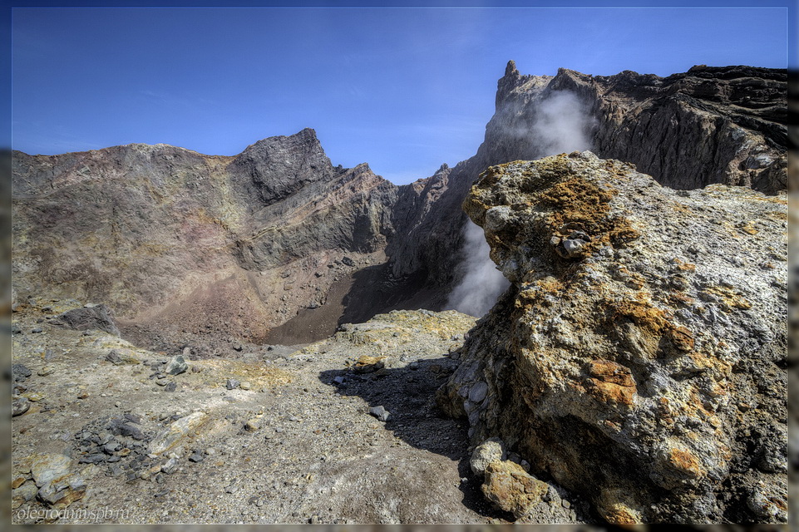Click the olegrodnm.spb.ru watermark text
799x532 pixels.
[73, 513]
